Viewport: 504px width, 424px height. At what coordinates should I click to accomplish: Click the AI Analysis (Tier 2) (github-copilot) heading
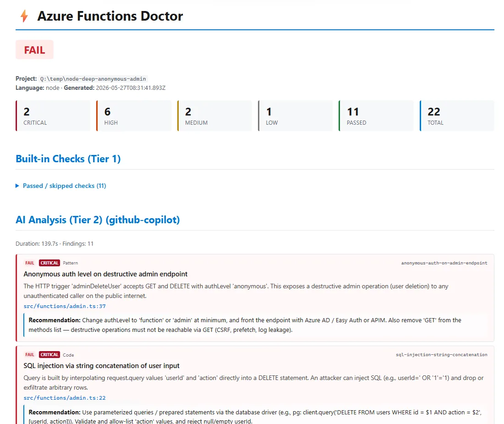pyautogui.click(x=98, y=220)
